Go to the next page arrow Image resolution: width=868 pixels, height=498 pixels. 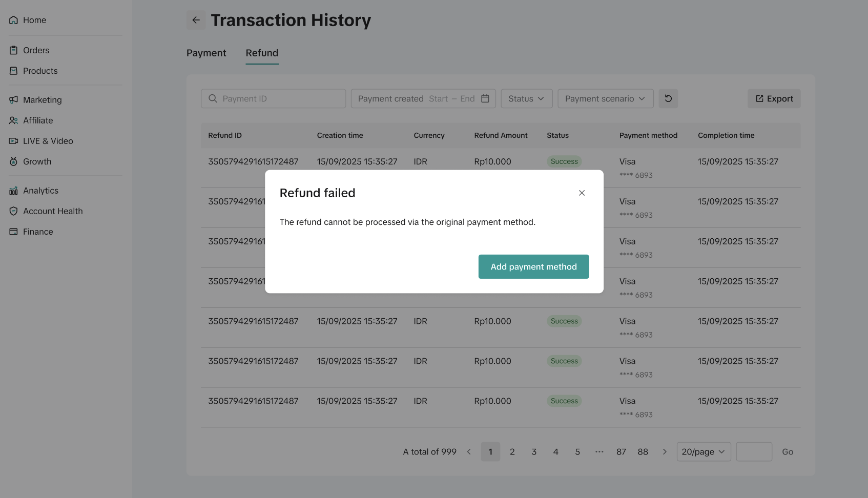(665, 451)
